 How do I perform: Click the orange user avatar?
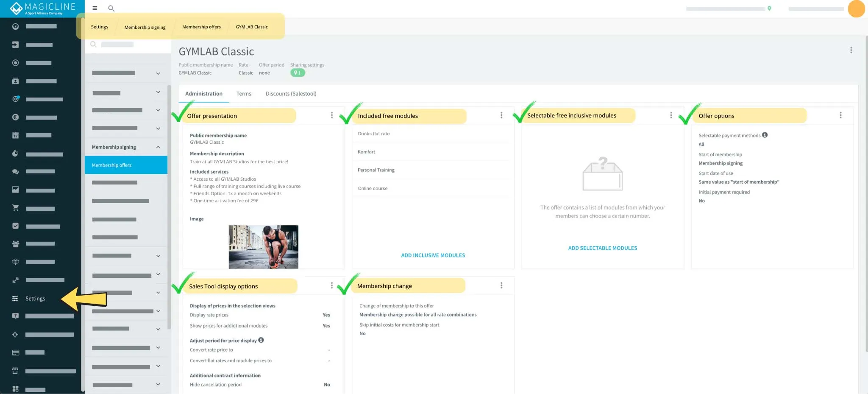(856, 8)
